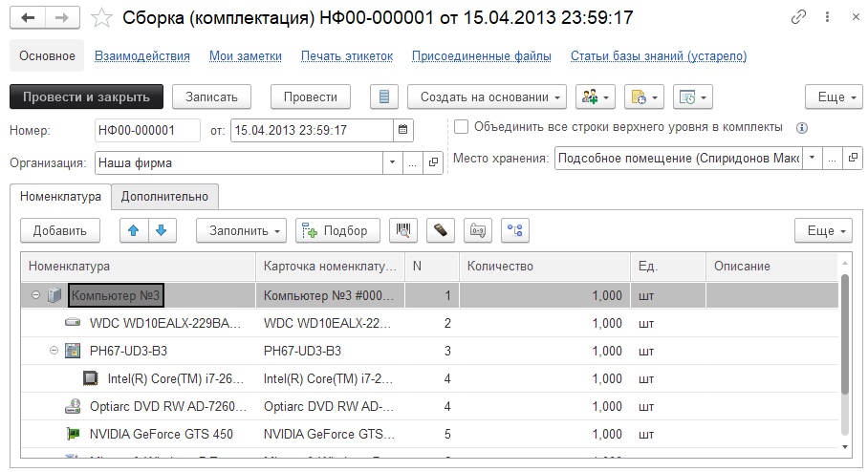
Task: Move row up with the blue up arrow
Action: pyautogui.click(x=134, y=230)
